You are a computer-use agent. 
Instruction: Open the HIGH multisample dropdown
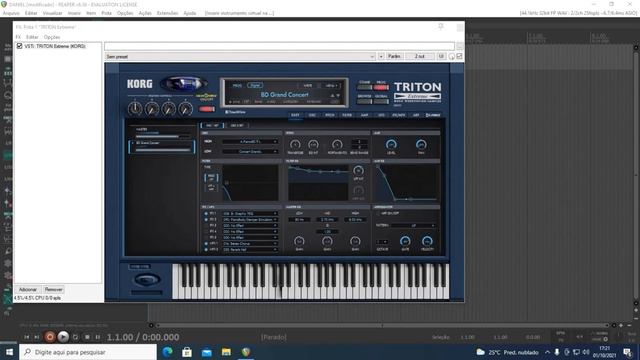(250, 142)
